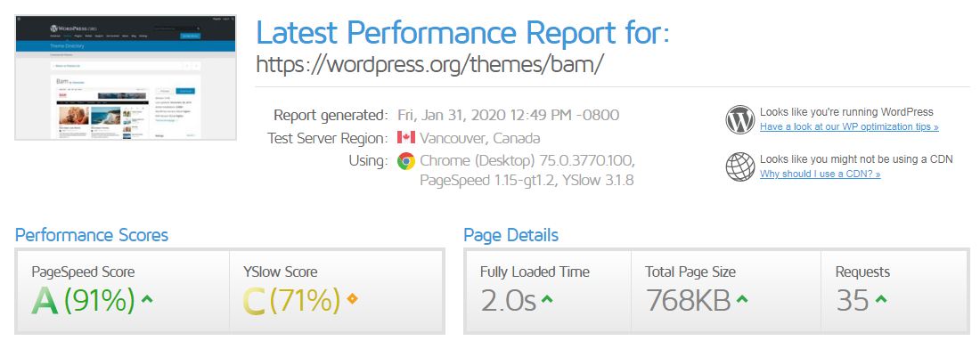Click green arrow beside PageSpeed score
The height and width of the screenshot is (357, 980).
click(x=147, y=299)
